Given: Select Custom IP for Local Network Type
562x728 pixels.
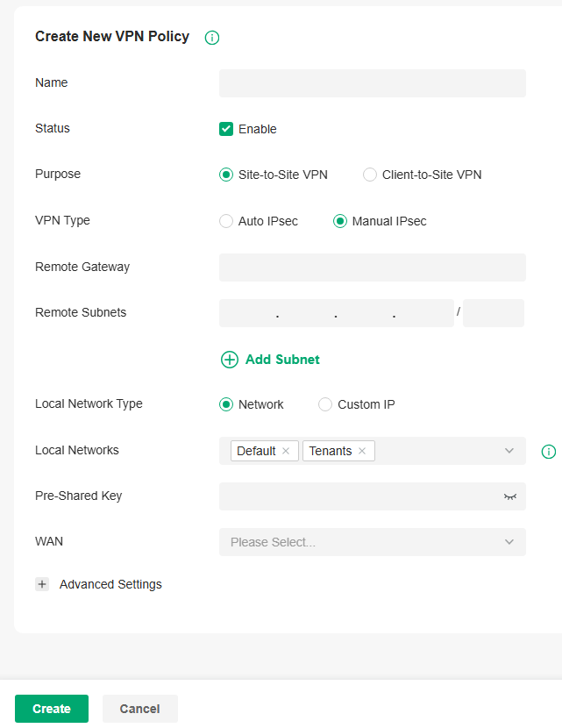Looking at the screenshot, I should coord(324,404).
